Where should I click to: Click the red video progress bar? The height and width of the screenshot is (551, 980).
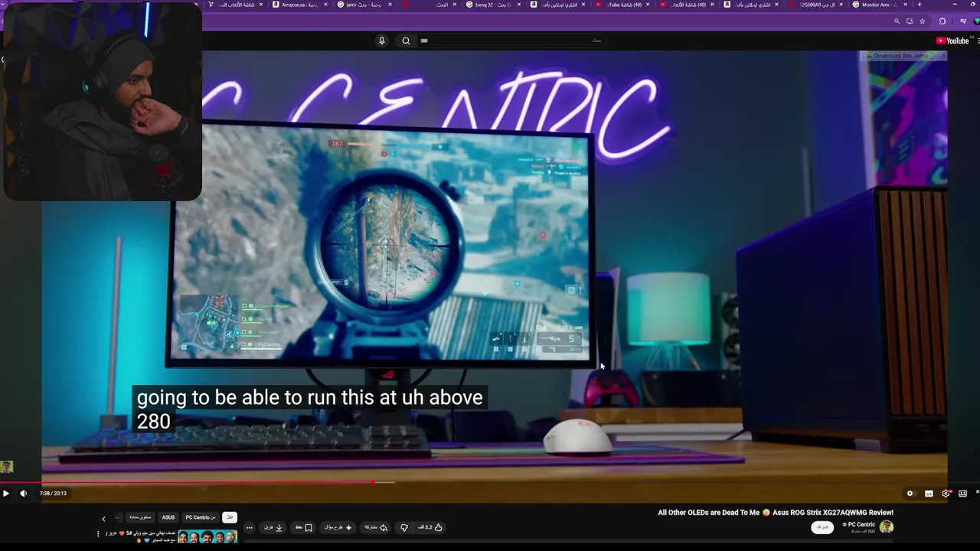point(187,483)
